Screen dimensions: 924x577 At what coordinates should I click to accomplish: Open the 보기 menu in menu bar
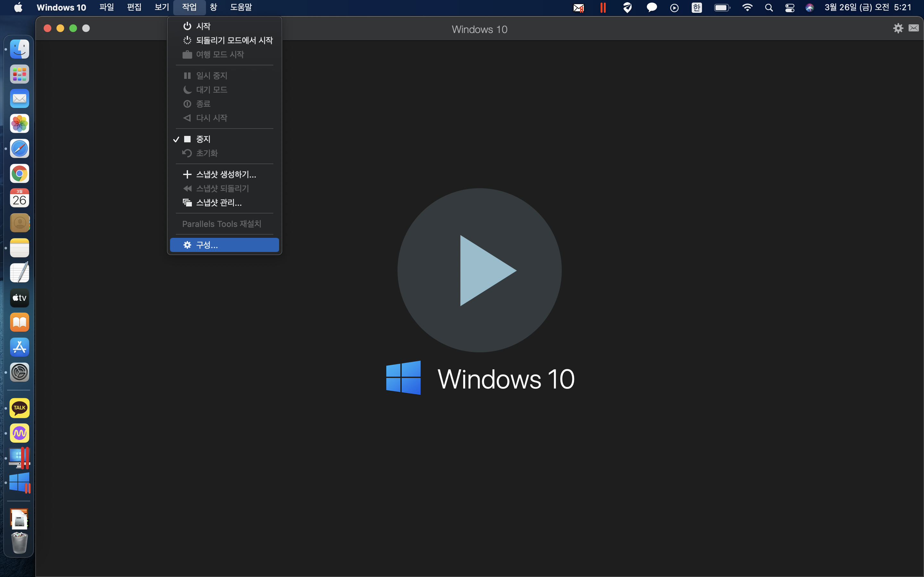pyautogui.click(x=161, y=7)
